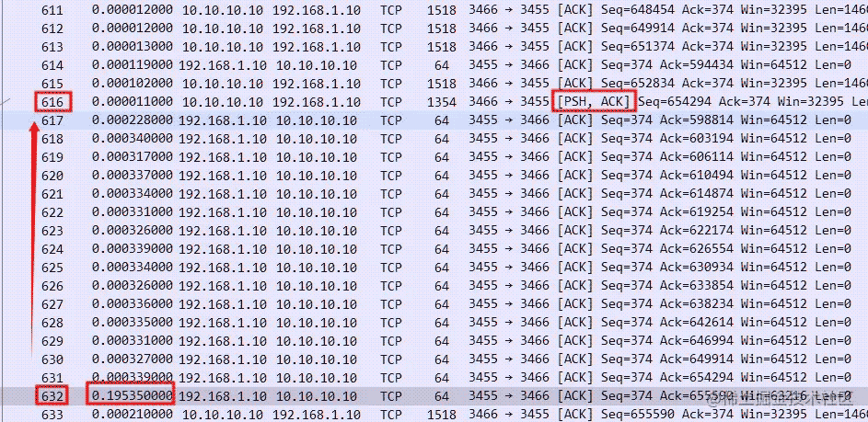Click the time value 0.195350000

click(x=132, y=396)
